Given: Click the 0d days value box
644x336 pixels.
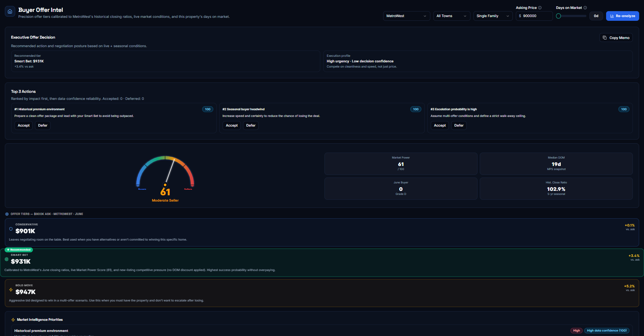Looking at the screenshot, I should pyautogui.click(x=596, y=16).
